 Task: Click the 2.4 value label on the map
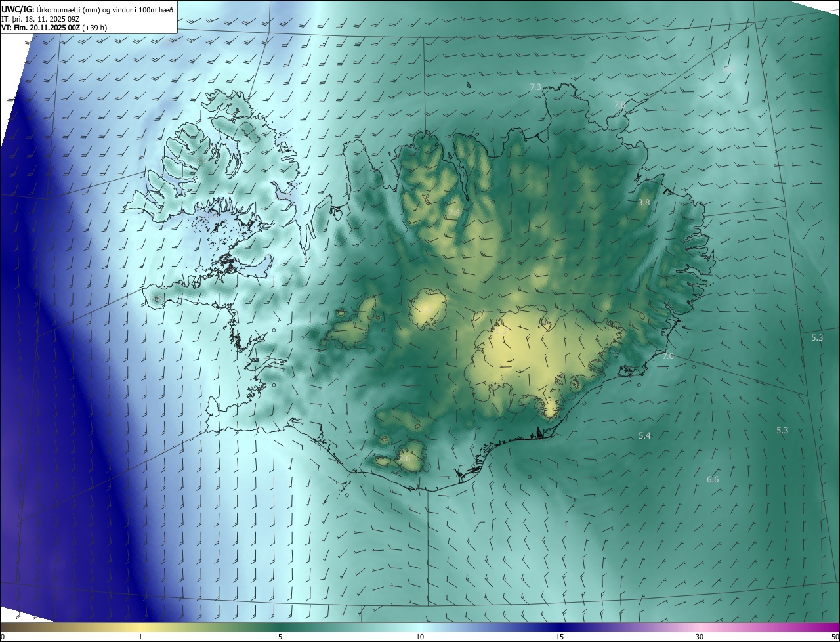[x=454, y=213]
